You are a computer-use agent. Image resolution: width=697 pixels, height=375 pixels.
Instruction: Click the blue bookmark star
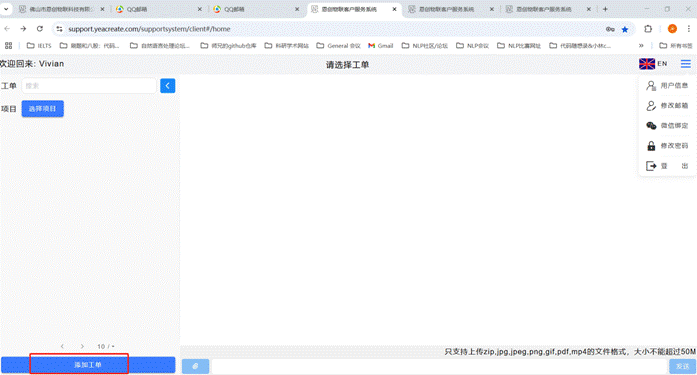[625, 29]
